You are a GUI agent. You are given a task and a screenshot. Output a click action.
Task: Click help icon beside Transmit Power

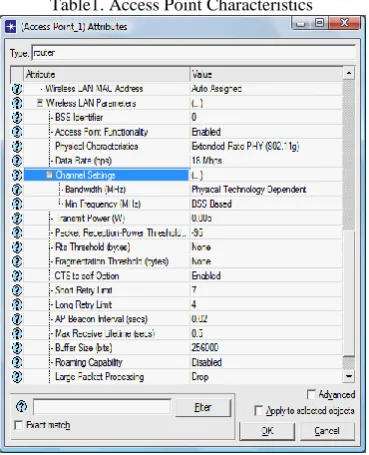pyautogui.click(x=17, y=218)
